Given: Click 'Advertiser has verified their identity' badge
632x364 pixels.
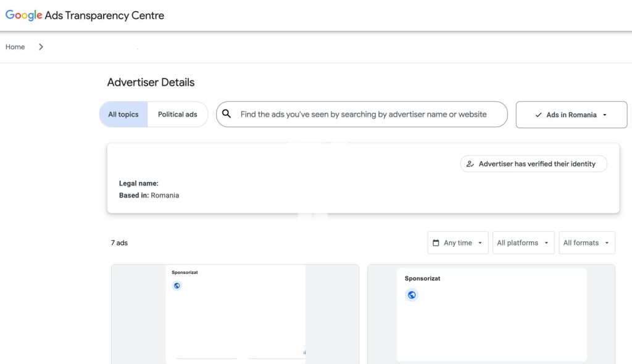Looking at the screenshot, I should (533, 164).
